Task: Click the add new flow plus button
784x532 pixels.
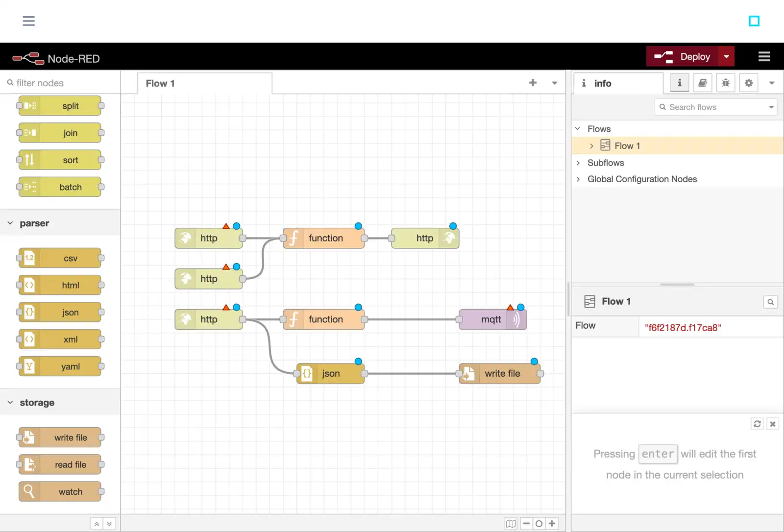Action: (x=533, y=82)
